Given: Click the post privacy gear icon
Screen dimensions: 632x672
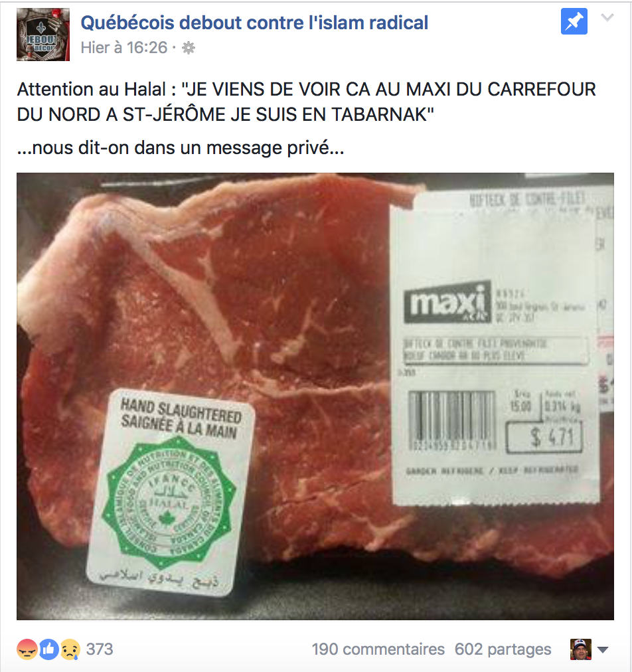Looking at the screenshot, I should (189, 48).
